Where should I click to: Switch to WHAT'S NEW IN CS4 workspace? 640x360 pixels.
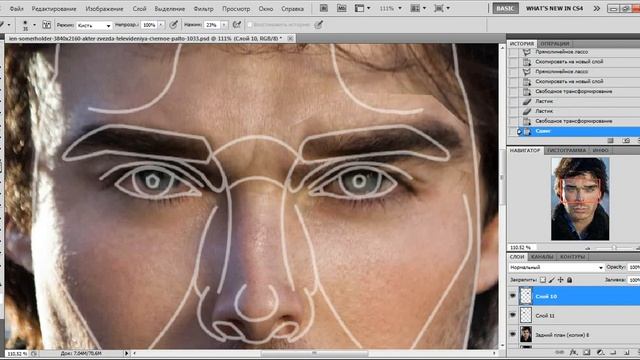pyautogui.click(x=554, y=8)
